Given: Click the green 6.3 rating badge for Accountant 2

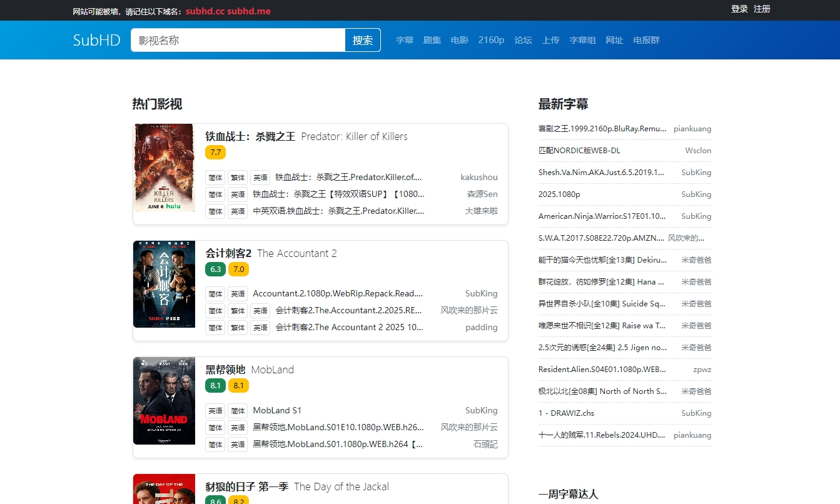Looking at the screenshot, I should (215, 269).
